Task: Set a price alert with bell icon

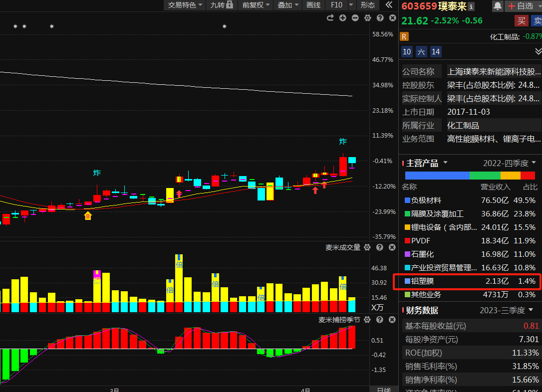Action: [x=498, y=6]
